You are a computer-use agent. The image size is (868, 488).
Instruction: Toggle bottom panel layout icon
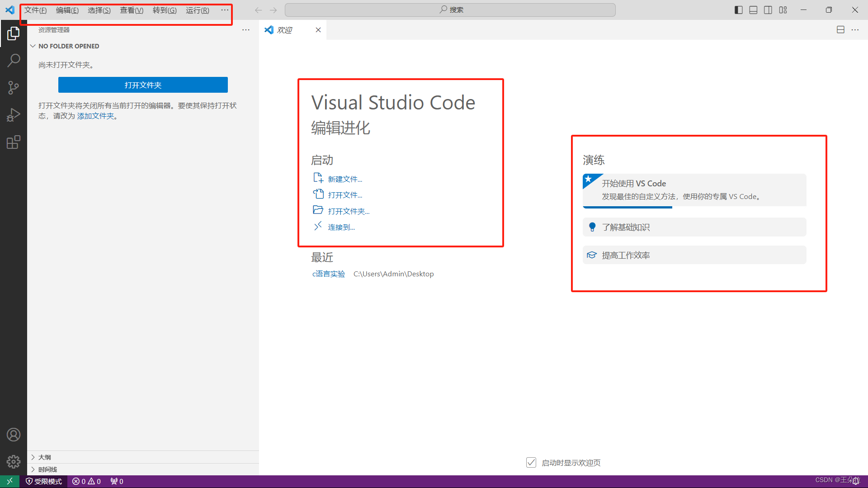pyautogui.click(x=753, y=10)
